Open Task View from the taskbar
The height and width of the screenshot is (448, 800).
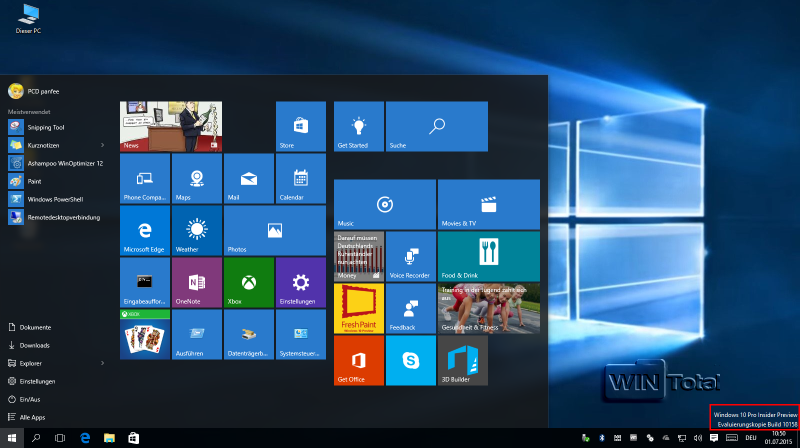click(x=60, y=438)
